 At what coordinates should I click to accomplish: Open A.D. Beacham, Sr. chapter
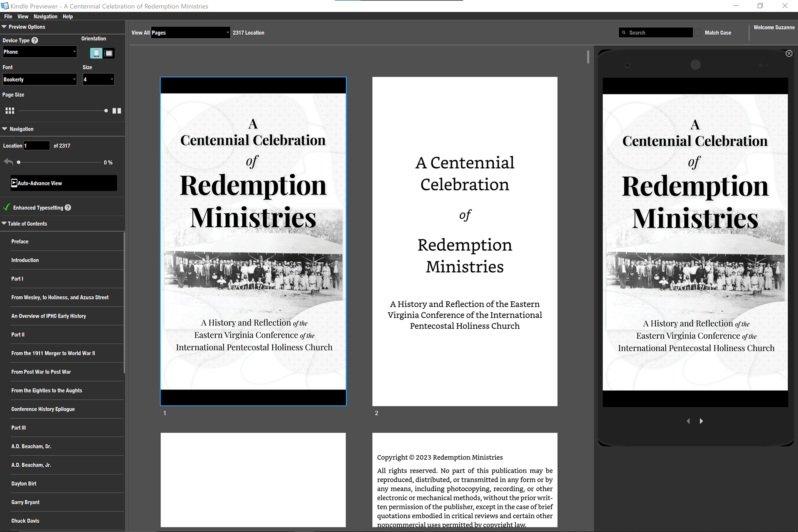click(67, 446)
